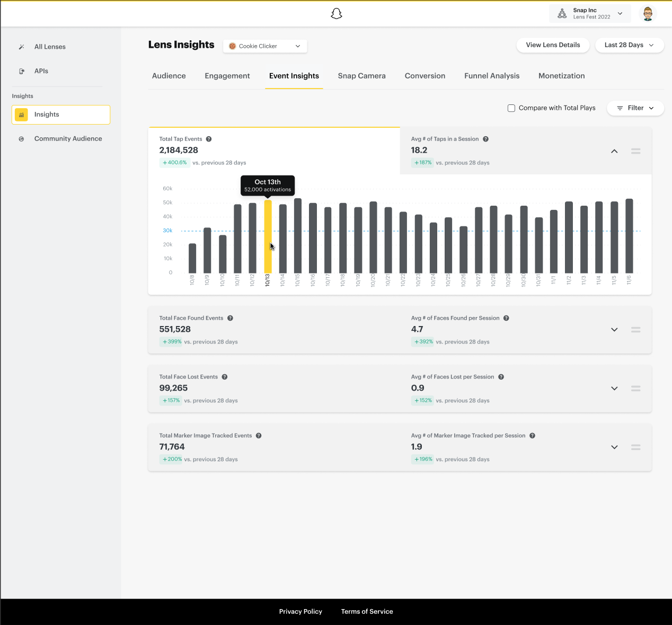Open the Cookie Clicker lens dropdown
Image resolution: width=672 pixels, height=625 pixels.
(265, 46)
